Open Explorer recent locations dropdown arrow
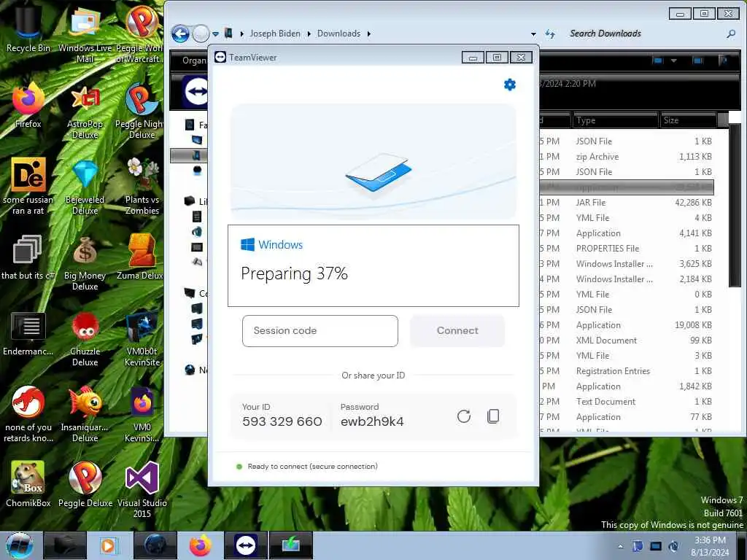The width and height of the screenshot is (747, 560). coord(215,34)
